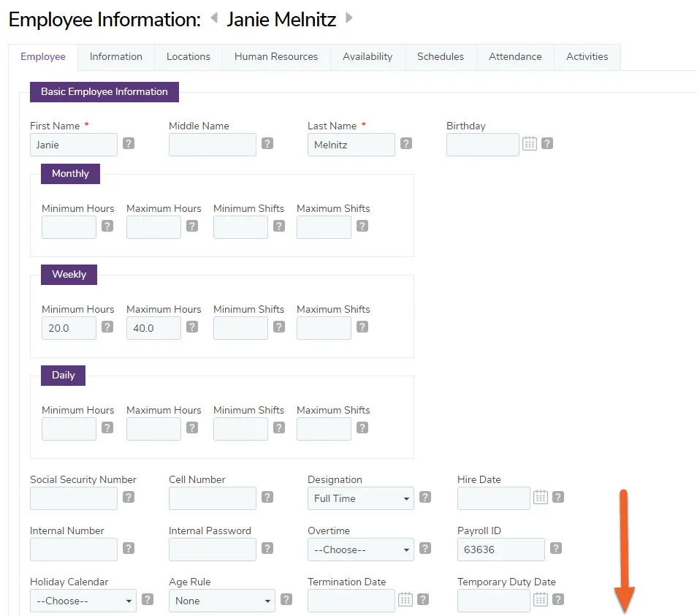
Task: Switch to the Information tab
Action: pyautogui.click(x=116, y=57)
